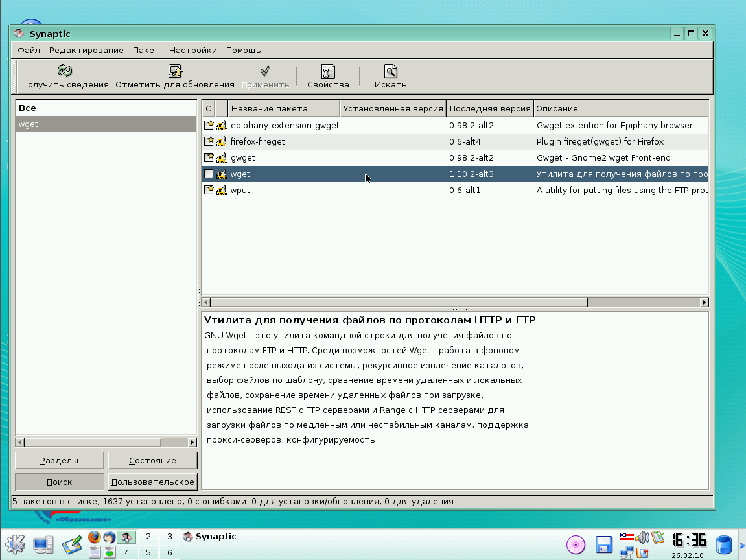The height and width of the screenshot is (560, 746).
Task: Toggle status box for epiphany-extension-gwget
Action: pos(209,125)
